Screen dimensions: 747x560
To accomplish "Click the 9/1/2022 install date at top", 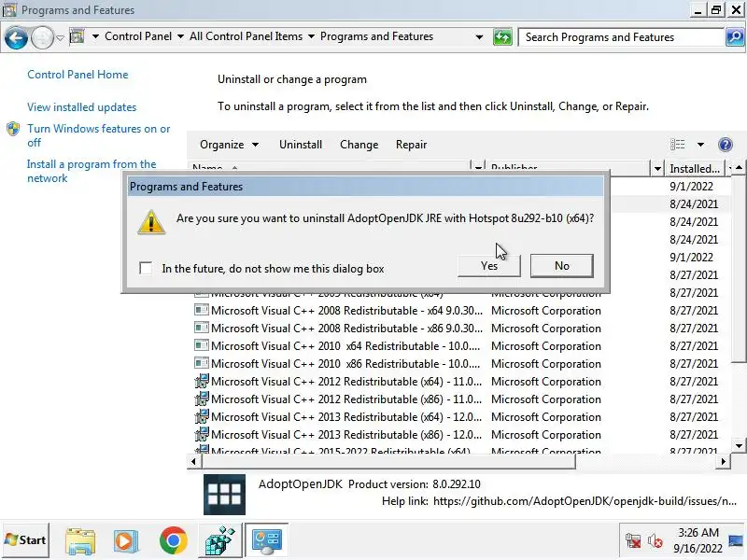I will click(x=691, y=186).
